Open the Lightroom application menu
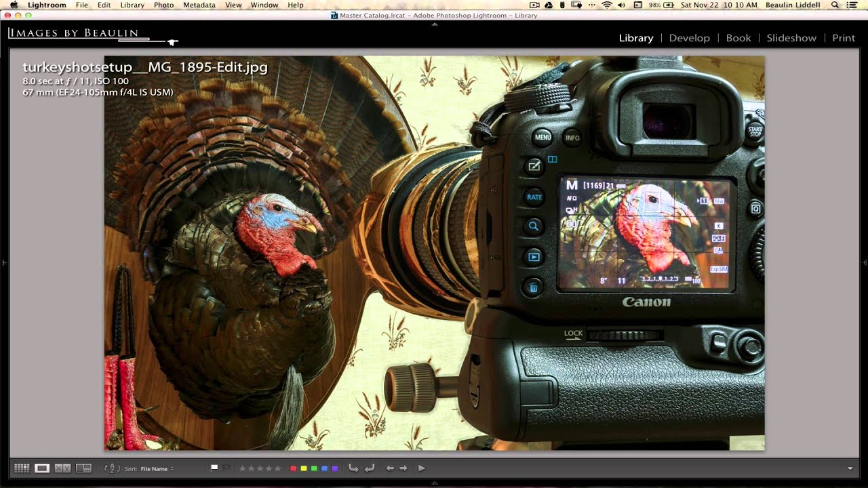Viewport: 868px width, 488px height. (x=47, y=5)
